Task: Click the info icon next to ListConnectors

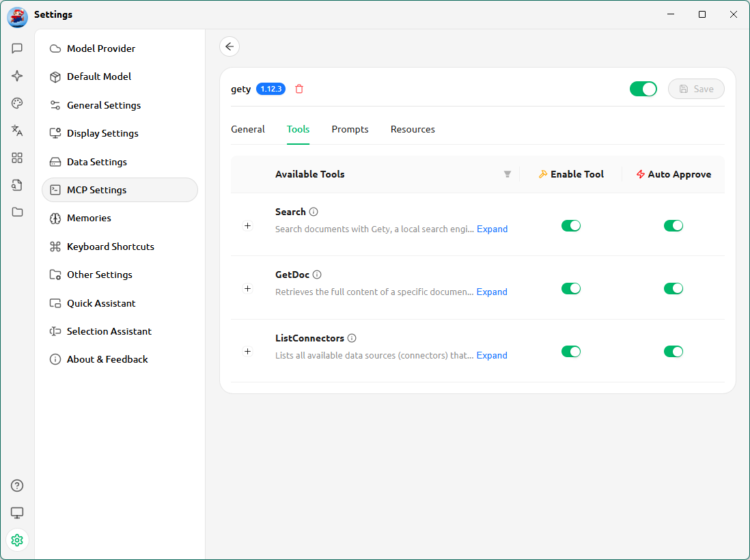Action: (352, 338)
